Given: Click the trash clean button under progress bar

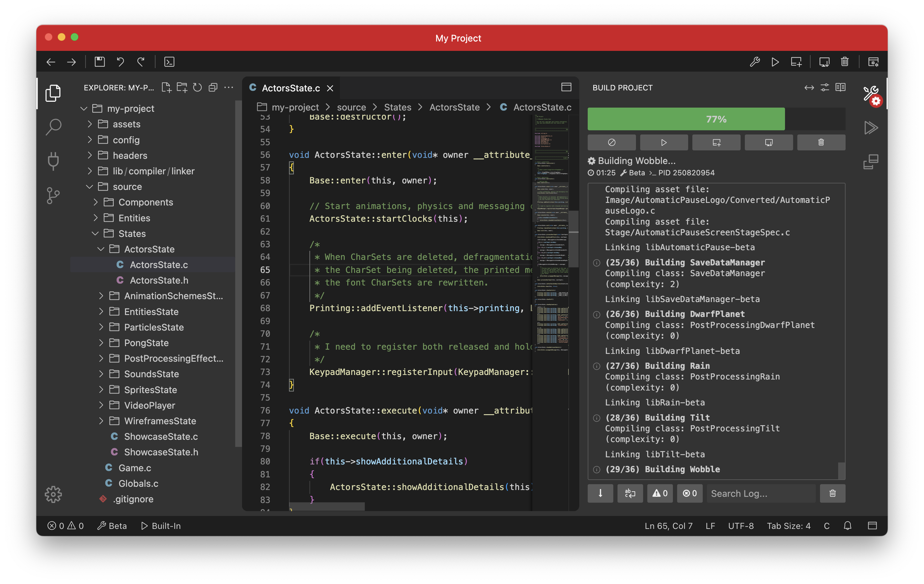Looking at the screenshot, I should [x=821, y=143].
